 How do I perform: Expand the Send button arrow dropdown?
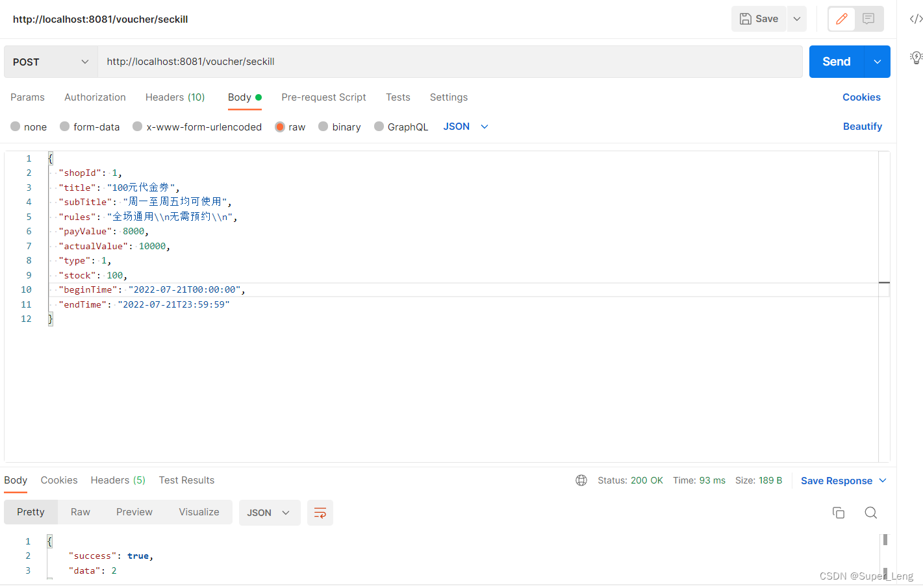[877, 62]
